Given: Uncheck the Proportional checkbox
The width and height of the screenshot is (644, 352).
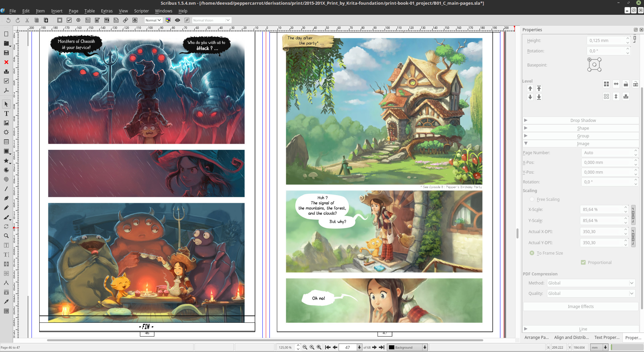Looking at the screenshot, I should click(x=583, y=262).
